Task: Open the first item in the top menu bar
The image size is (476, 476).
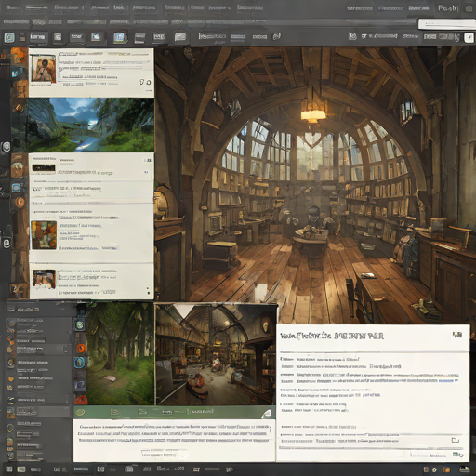Action: [13, 7]
